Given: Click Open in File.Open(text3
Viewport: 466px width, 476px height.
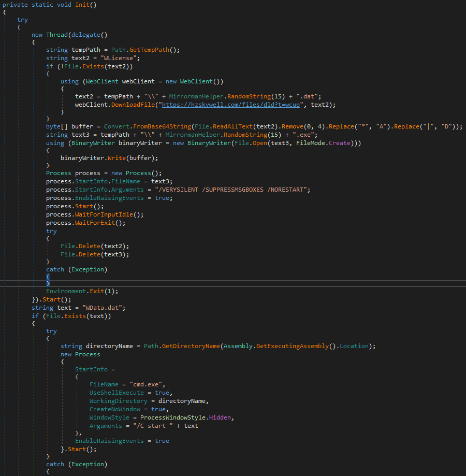Looking at the screenshot, I should [260, 143].
